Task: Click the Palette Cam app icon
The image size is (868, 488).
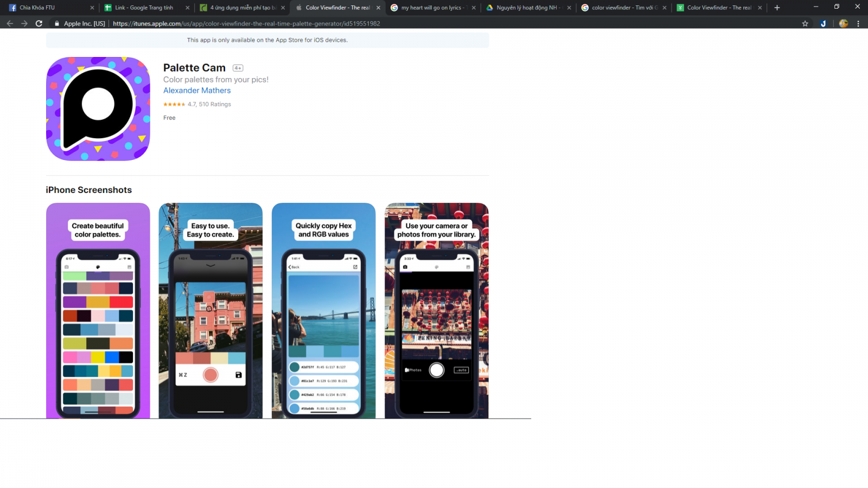Action: [98, 108]
